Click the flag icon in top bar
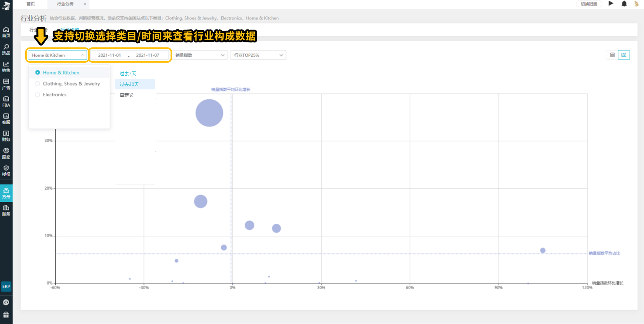This screenshot has height=324, width=644. (x=611, y=4)
